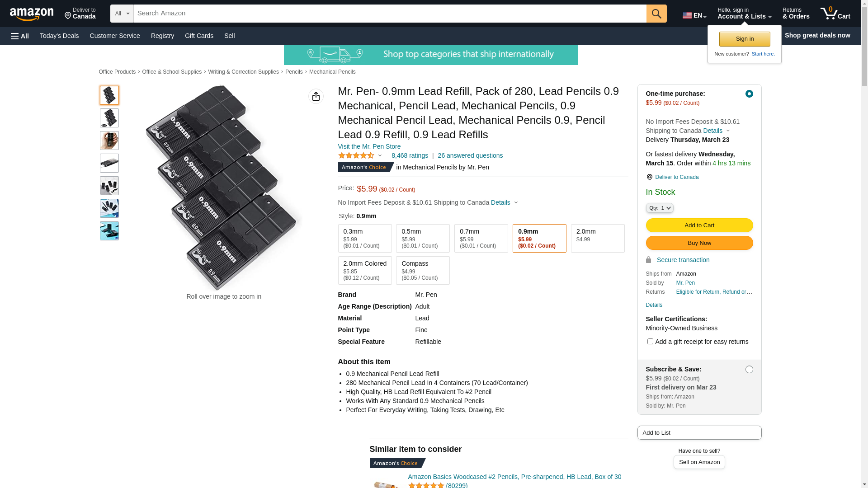
Task: Select the Subscribe & Save radio button
Action: 749,370
